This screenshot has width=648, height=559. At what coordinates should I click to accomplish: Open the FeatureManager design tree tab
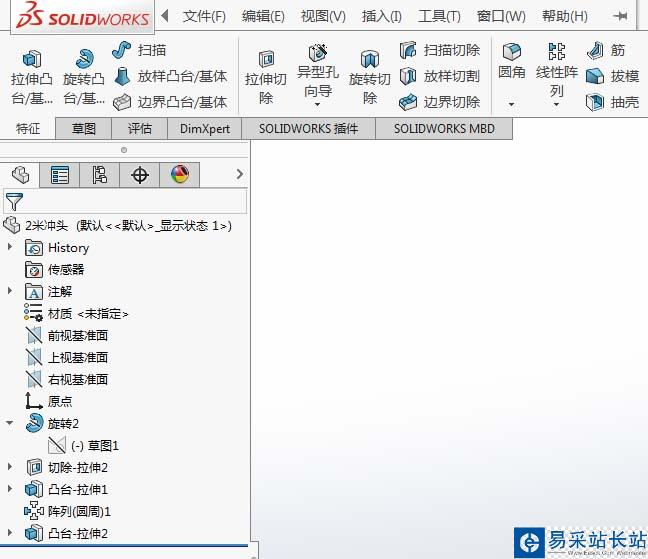[20, 175]
